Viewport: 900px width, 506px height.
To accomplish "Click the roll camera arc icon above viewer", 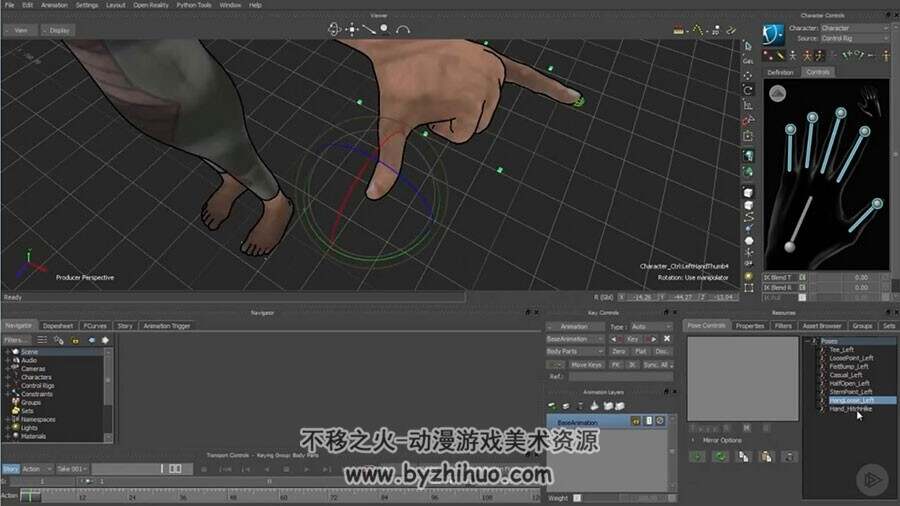I will 403,29.
